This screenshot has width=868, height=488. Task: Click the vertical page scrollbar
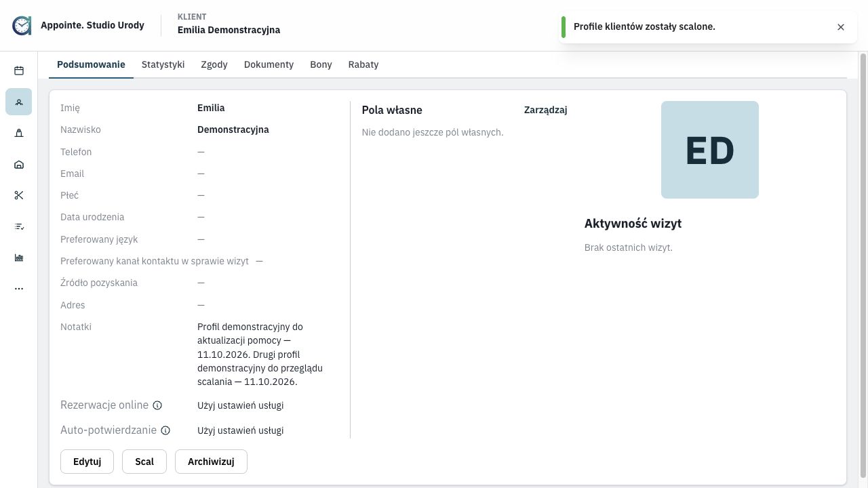pyautogui.click(x=863, y=266)
